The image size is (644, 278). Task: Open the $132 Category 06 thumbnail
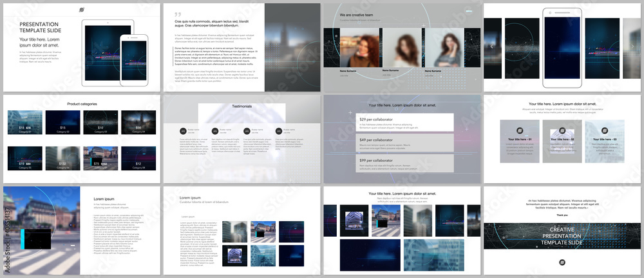[x=62, y=158]
